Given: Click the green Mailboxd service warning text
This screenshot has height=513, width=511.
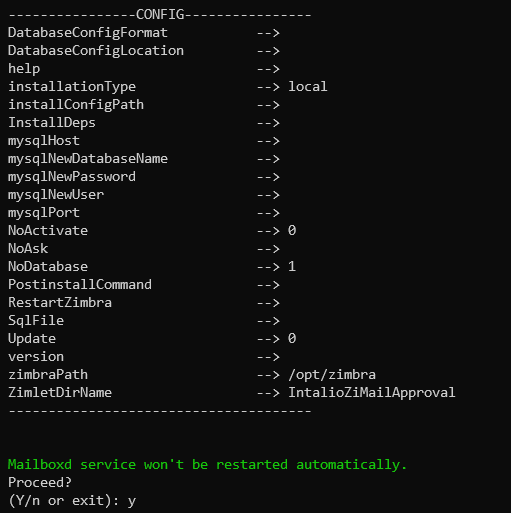Looking at the screenshot, I should coord(207,465).
